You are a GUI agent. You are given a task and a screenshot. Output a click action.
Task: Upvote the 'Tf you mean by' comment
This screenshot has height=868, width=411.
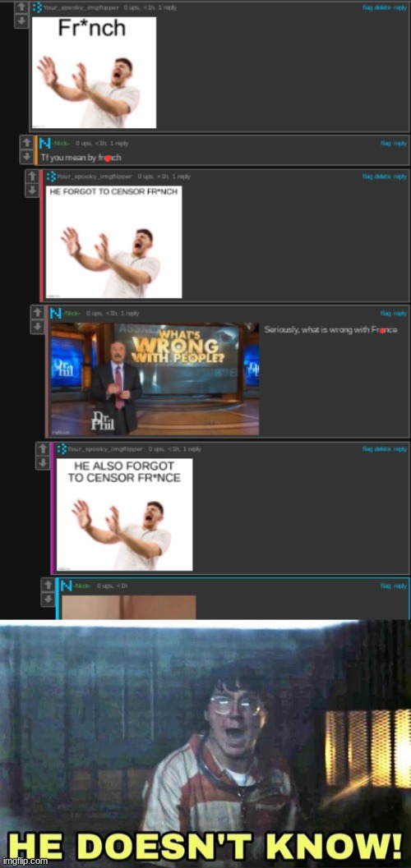(x=26, y=143)
